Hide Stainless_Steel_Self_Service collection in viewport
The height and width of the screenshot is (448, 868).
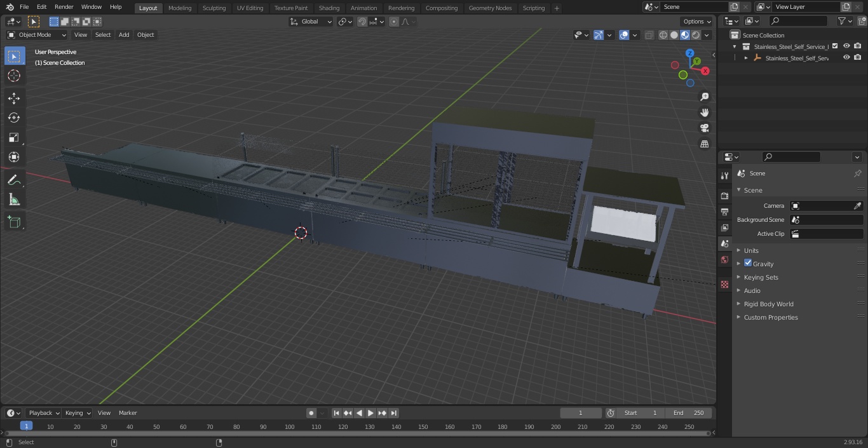(x=846, y=46)
